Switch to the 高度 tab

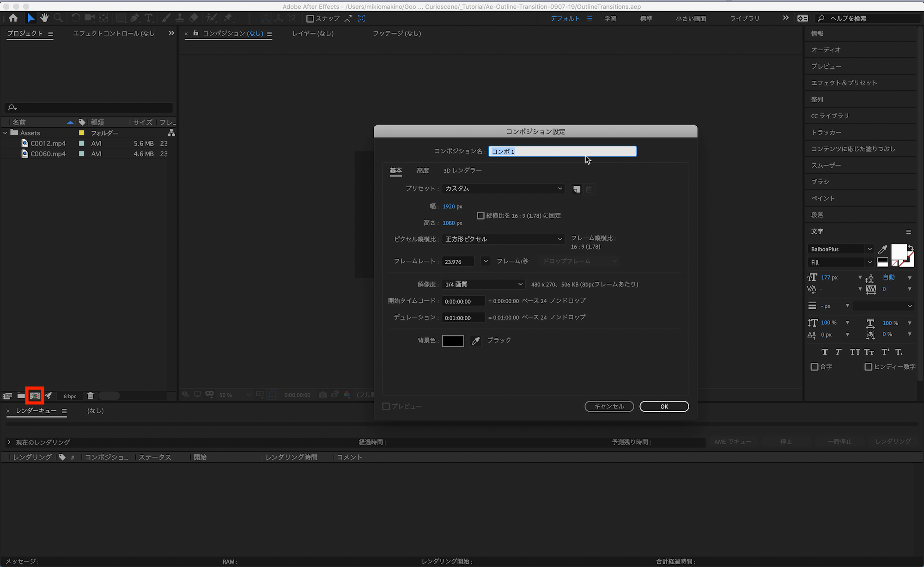click(422, 171)
